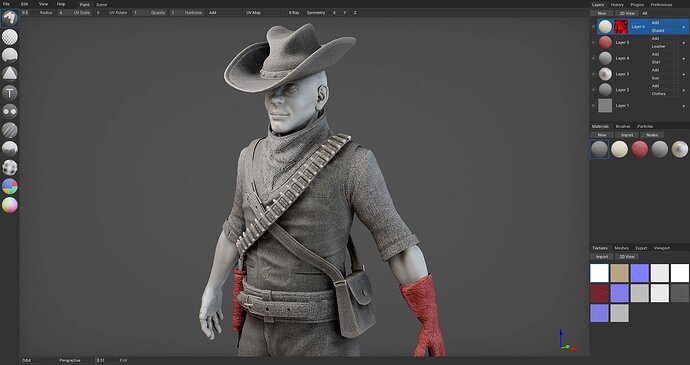Toggle the Symmetry option

point(316,13)
